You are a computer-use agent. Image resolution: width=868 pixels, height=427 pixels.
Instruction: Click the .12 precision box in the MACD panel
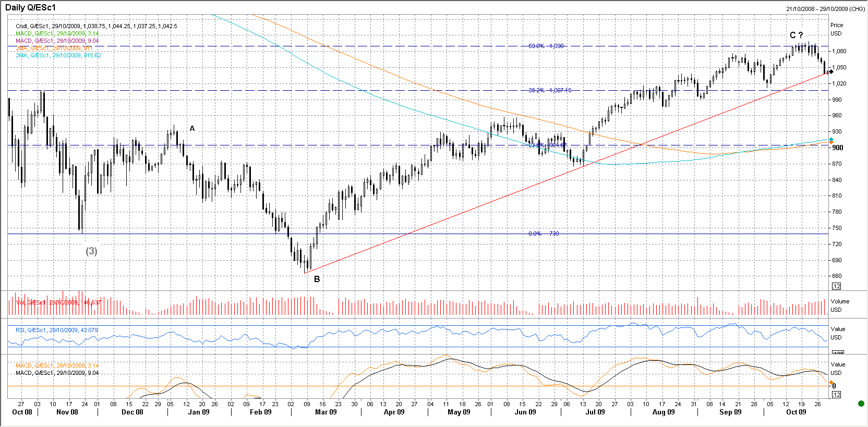pos(836,395)
